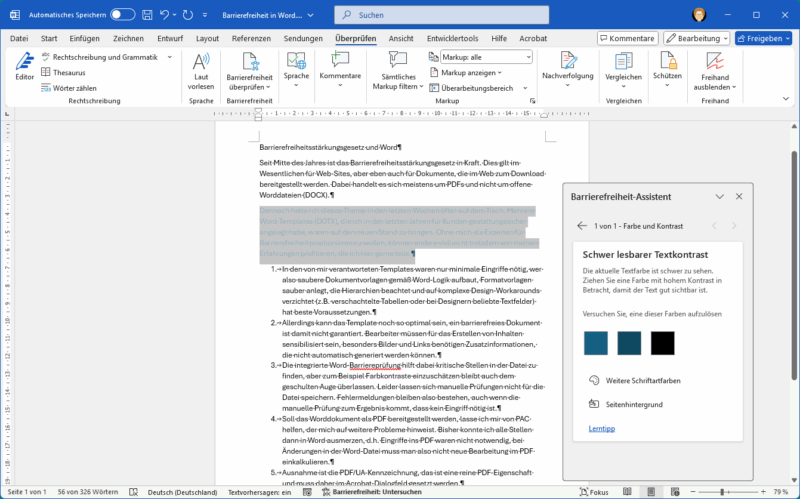Select the black color swatch
Viewport: 800px width, 499px height.
point(663,343)
